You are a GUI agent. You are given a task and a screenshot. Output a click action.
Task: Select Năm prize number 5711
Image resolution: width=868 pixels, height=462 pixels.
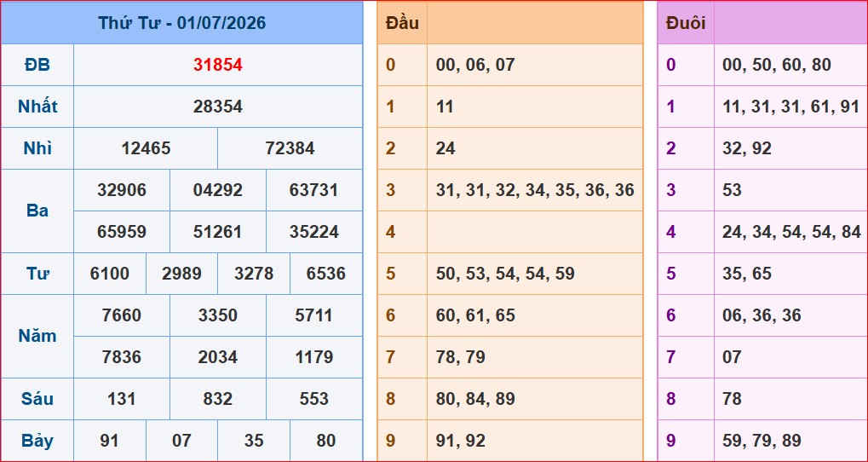coord(313,315)
